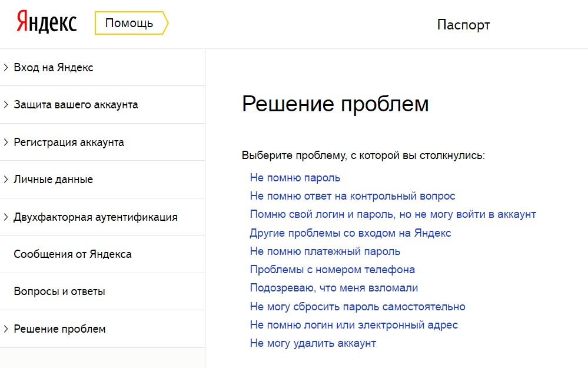Expand chevron next to Решение проблем
Viewport: 588px width, 368px height.
[6, 329]
